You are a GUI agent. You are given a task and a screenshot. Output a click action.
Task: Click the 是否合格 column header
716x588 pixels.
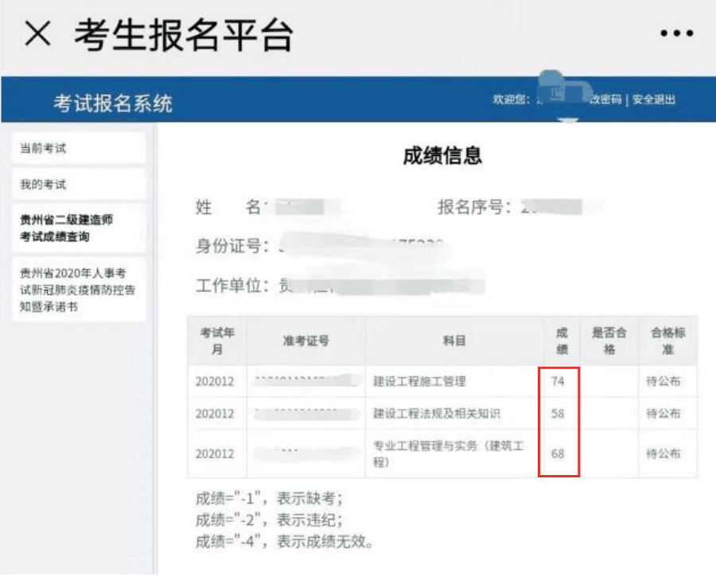click(609, 341)
